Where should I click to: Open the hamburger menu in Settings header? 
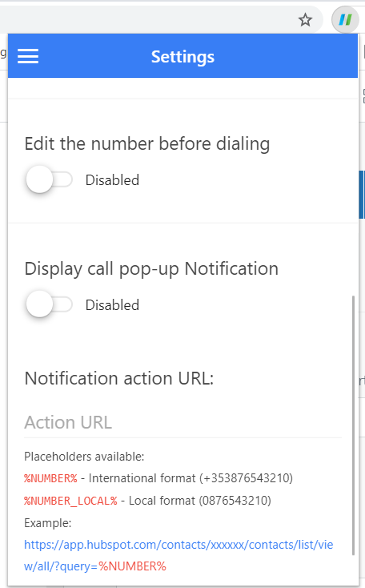[x=28, y=56]
